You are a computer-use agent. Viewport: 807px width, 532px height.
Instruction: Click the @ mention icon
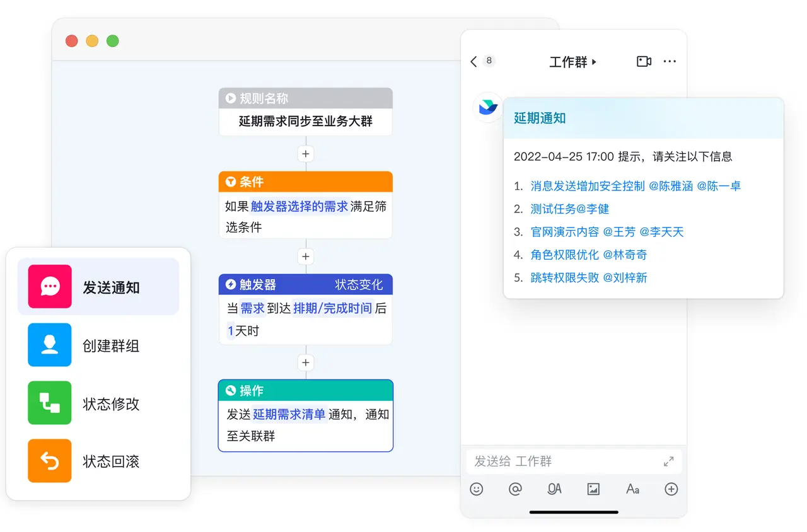coord(516,489)
